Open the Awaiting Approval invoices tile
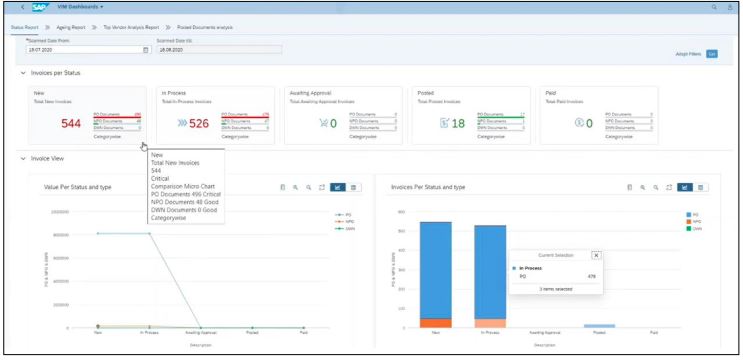 (x=343, y=115)
